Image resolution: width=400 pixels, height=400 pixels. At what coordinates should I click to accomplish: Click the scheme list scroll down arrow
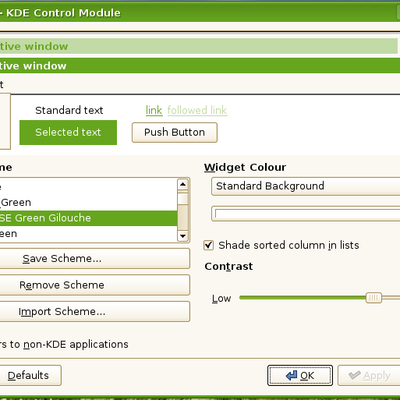tap(183, 236)
